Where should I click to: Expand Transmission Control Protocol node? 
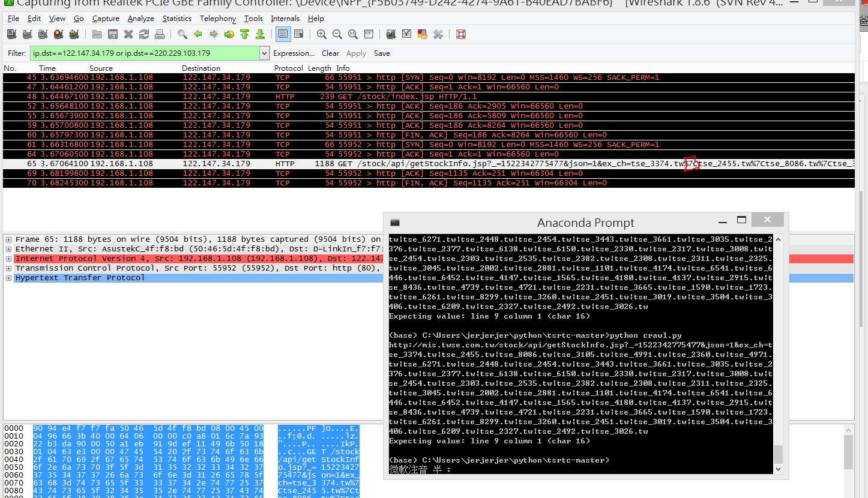point(8,268)
